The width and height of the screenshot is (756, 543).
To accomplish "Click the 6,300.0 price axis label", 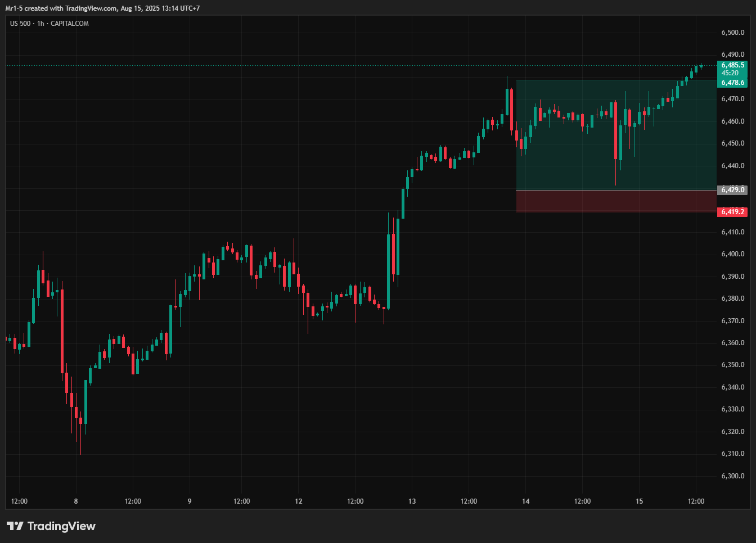I will click(x=732, y=476).
